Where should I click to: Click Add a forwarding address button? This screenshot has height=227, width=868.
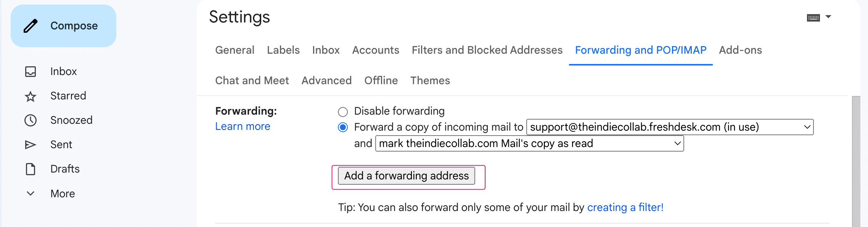click(406, 176)
